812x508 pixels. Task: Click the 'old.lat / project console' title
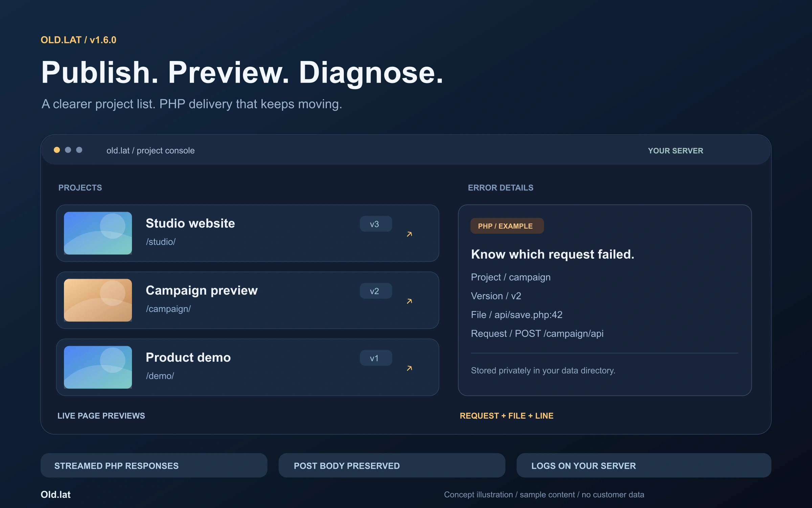(x=151, y=150)
